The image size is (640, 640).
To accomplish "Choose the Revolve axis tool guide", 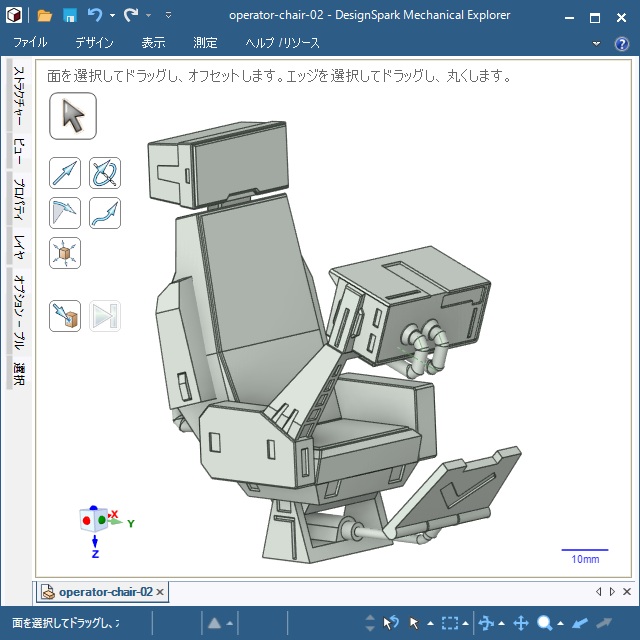I will [x=105, y=173].
